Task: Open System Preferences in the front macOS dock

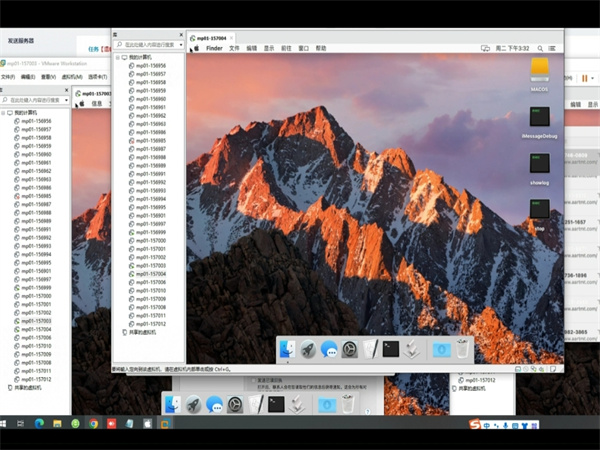Action: pyautogui.click(x=350, y=349)
